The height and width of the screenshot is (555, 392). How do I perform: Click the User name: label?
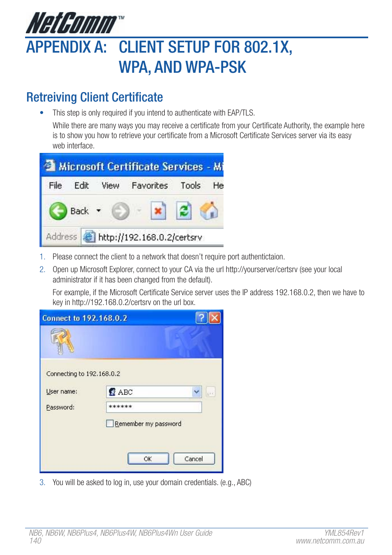pyautogui.click(x=62, y=391)
